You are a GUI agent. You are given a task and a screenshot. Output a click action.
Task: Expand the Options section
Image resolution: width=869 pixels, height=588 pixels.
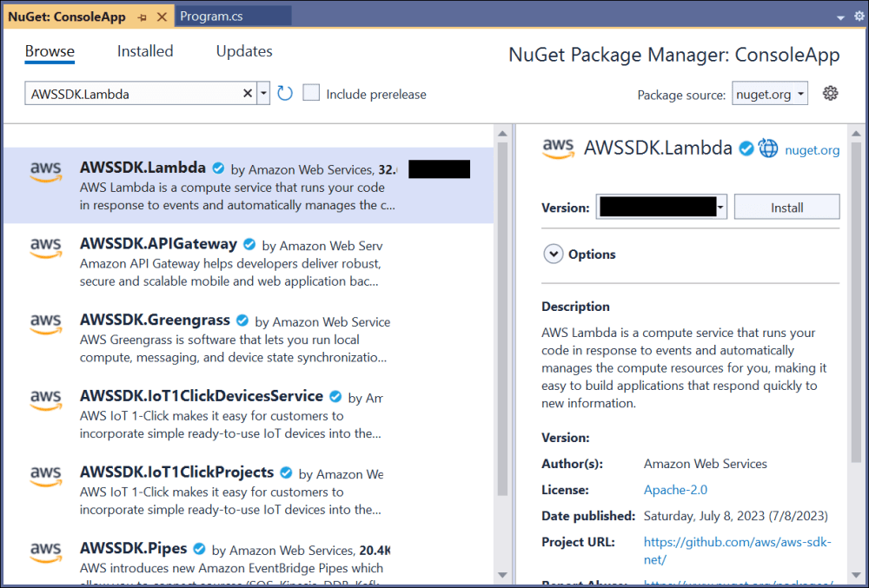(553, 254)
